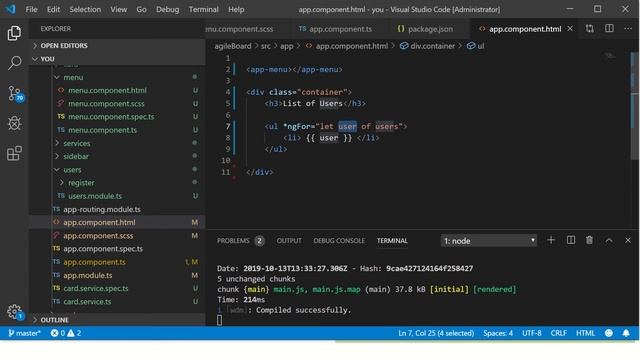Open the File menu
Screen dimensions: 640x360
point(31,9)
